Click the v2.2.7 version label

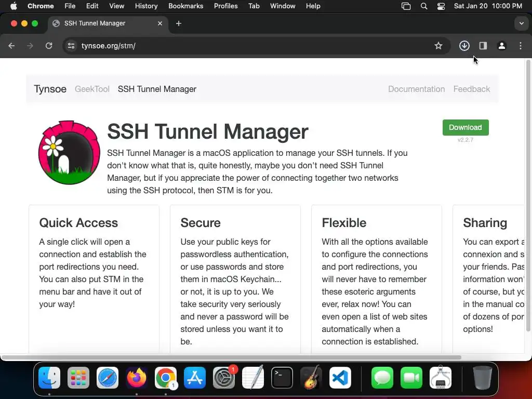[x=465, y=140]
